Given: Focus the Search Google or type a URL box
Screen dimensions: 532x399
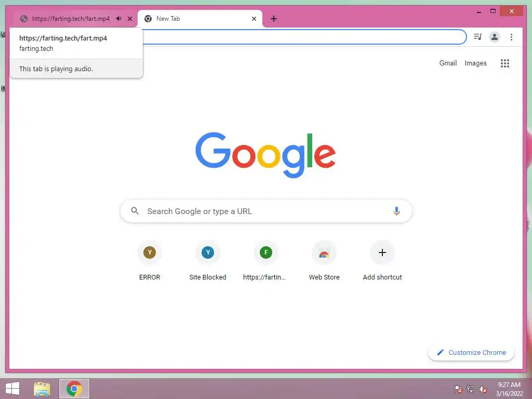Looking at the screenshot, I should click(x=266, y=211).
